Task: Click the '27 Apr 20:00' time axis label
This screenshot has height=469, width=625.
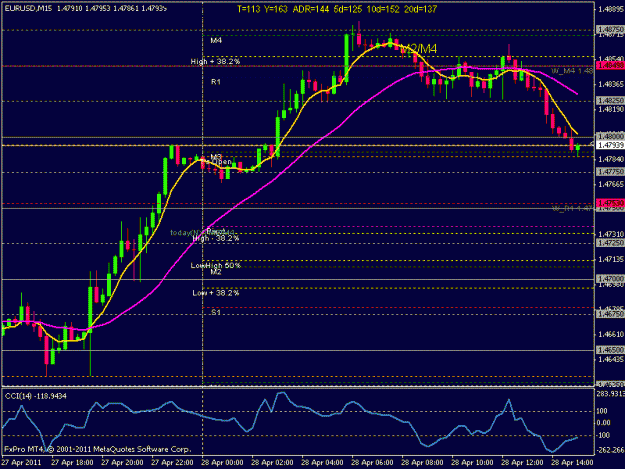Action: tap(122, 463)
